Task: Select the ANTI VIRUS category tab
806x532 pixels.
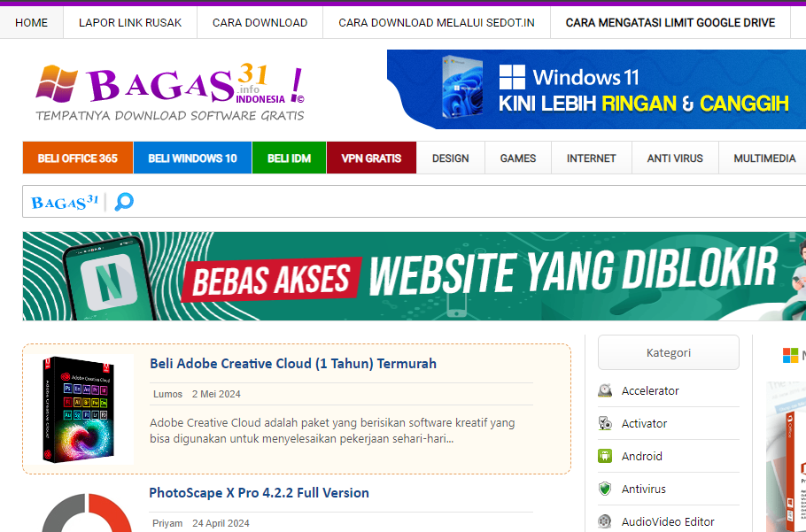Action: 675,158
